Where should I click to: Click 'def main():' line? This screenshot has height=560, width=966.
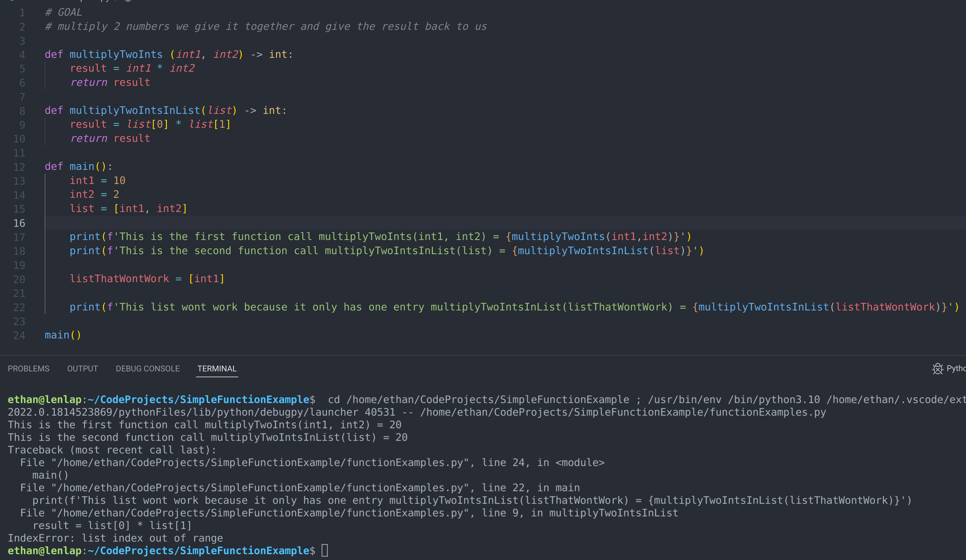(78, 166)
